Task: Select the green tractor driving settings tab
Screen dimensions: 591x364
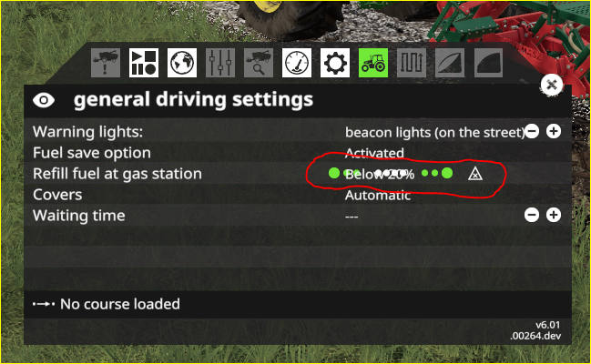Action: click(x=373, y=63)
